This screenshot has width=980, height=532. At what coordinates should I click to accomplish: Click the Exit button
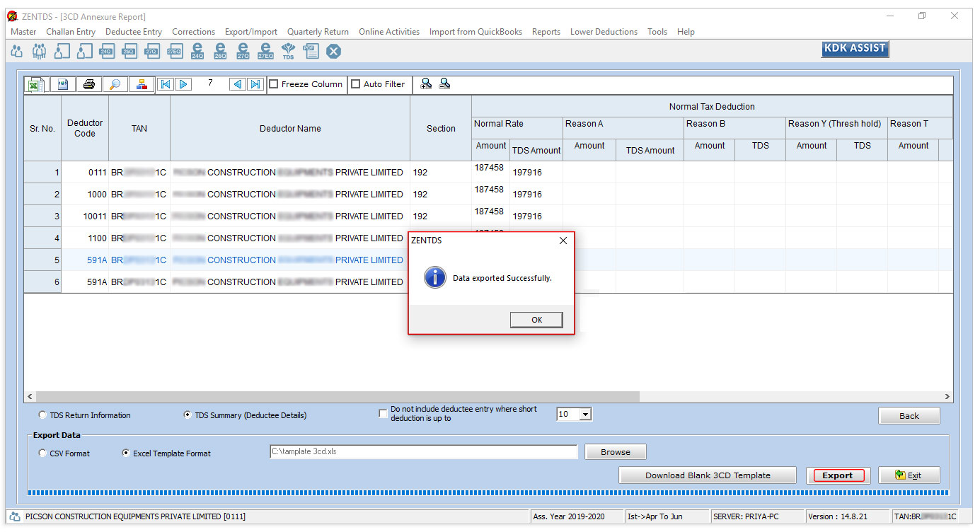coord(909,475)
